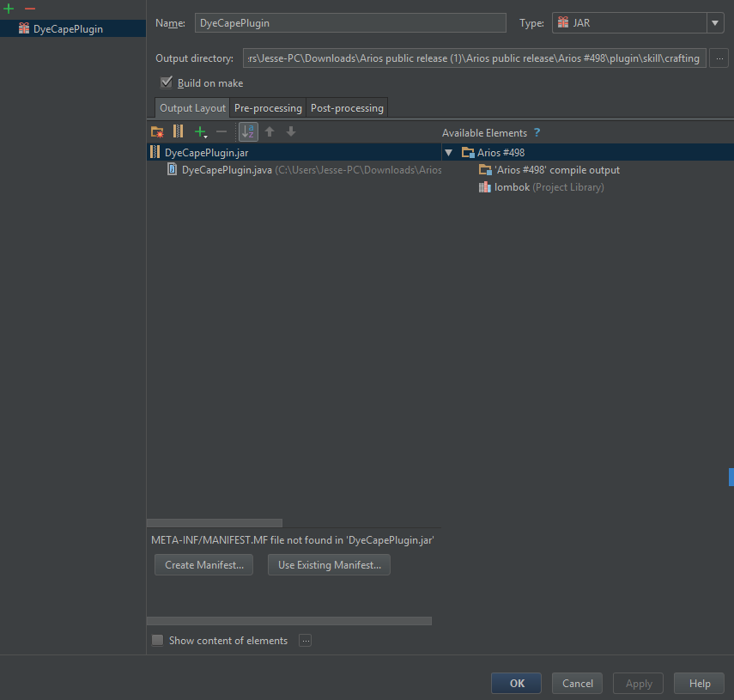Click the compile output folder icon
Viewport: 734px width, 700px height.
[x=485, y=169]
